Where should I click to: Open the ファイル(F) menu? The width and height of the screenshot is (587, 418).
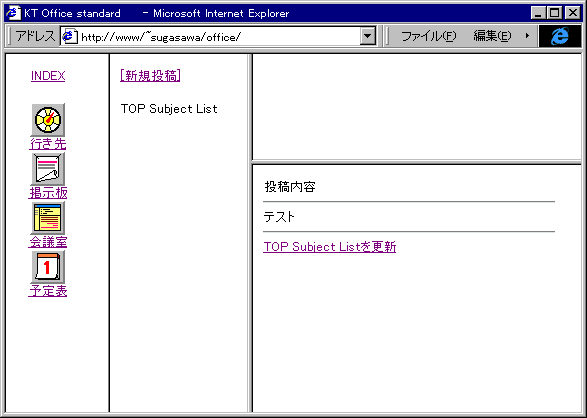[x=428, y=36]
